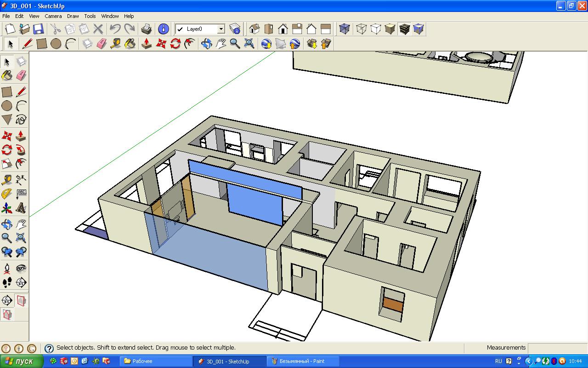This screenshot has height=368, width=588.
Task: Open a file with the folder icon
Action: tap(24, 29)
